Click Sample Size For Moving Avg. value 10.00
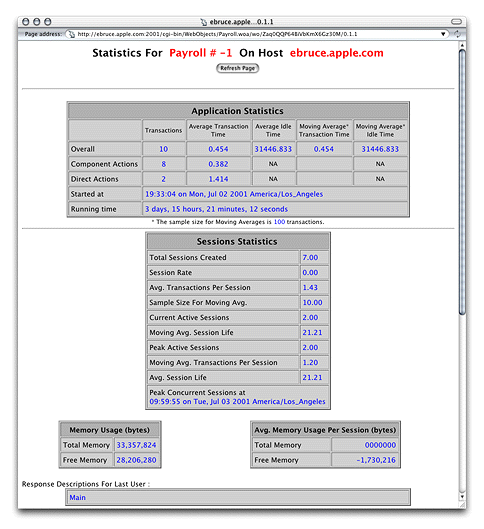The height and width of the screenshot is (529, 484). click(x=312, y=303)
